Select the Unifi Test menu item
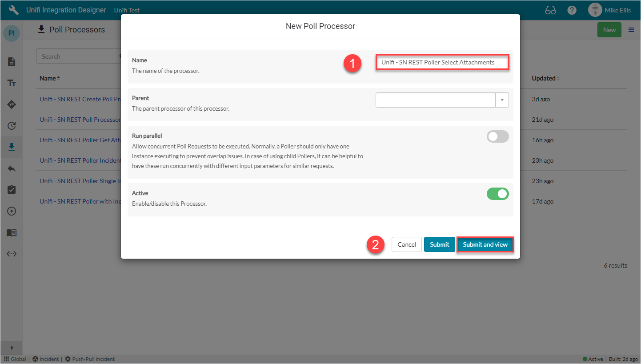 (127, 10)
